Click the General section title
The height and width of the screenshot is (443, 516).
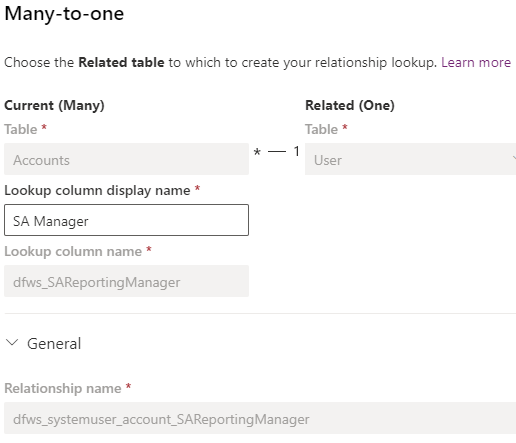pyautogui.click(x=54, y=344)
